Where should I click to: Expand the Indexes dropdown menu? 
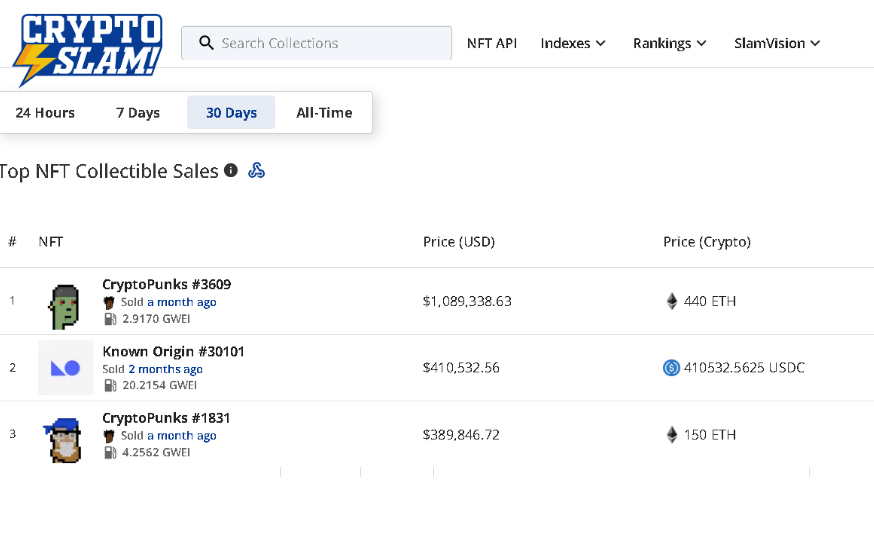(573, 43)
